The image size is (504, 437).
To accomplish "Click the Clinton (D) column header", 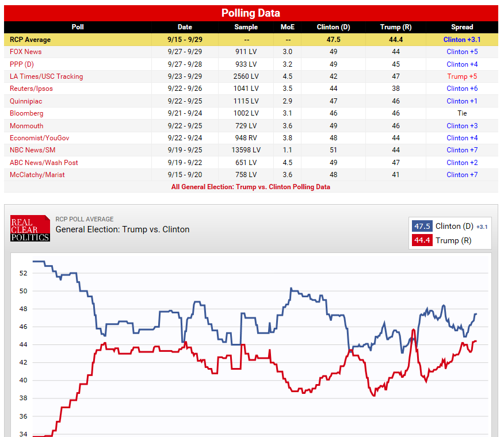I will tap(333, 27).
